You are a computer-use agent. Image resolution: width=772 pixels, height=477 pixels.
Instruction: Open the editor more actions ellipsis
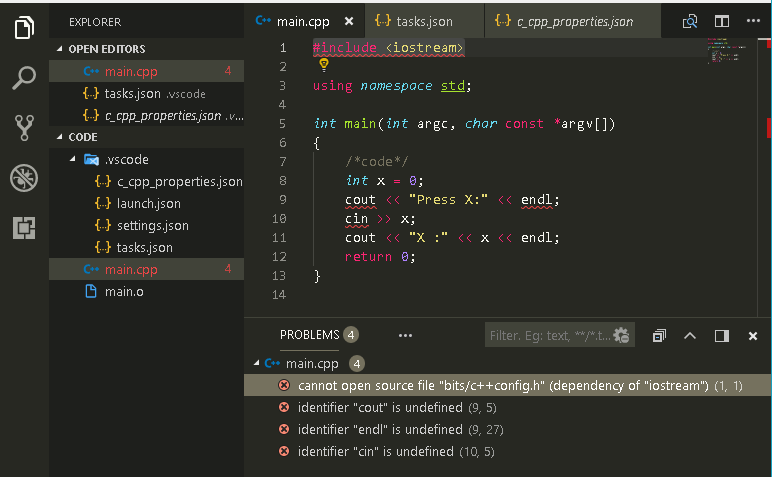753,21
